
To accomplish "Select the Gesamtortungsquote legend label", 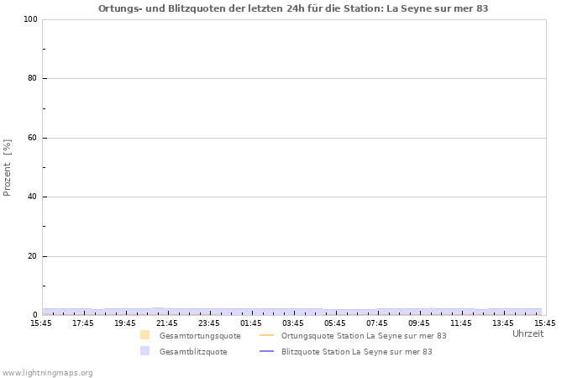I will coord(199,335).
